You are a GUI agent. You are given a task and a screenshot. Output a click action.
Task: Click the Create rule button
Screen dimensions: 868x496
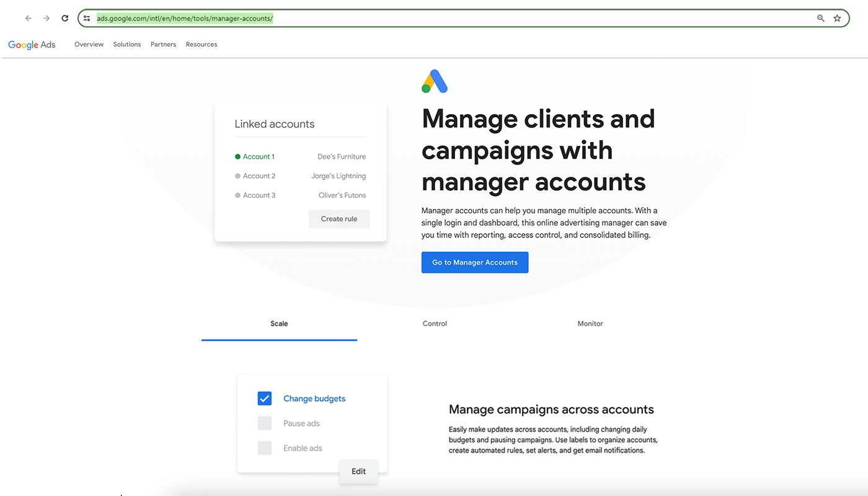[339, 219]
